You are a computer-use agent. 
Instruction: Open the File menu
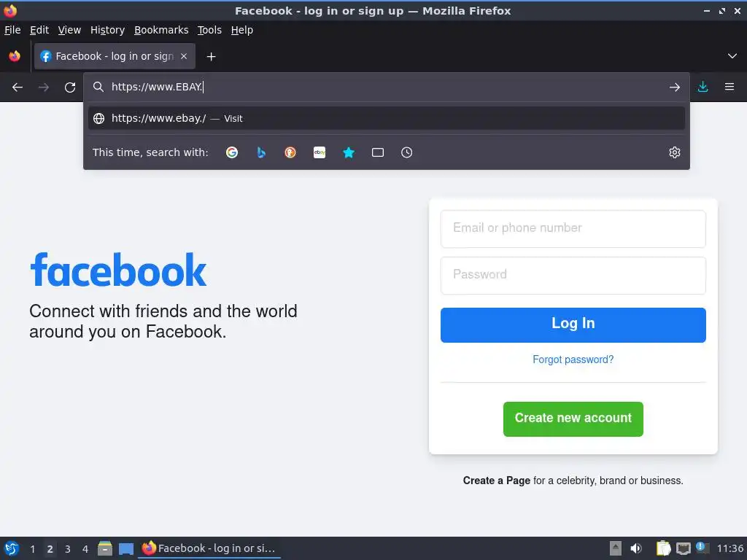coord(12,30)
